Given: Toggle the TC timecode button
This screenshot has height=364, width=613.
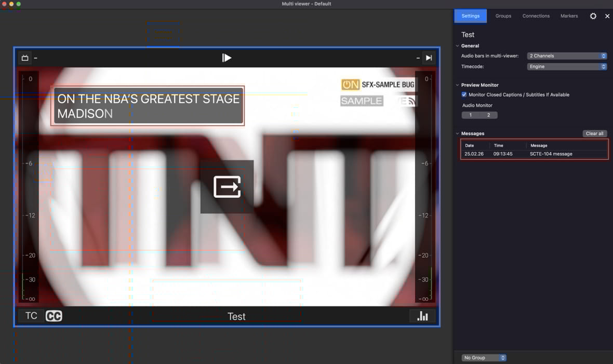Looking at the screenshot, I should [x=31, y=316].
